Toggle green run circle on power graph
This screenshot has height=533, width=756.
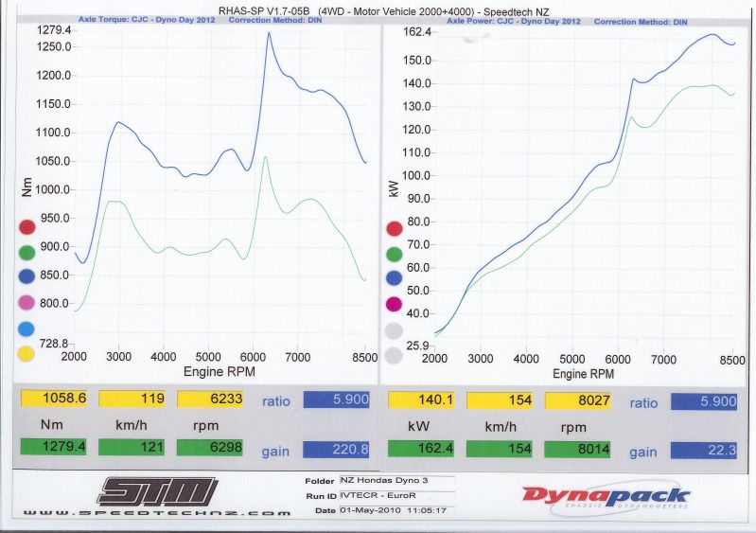click(396, 254)
